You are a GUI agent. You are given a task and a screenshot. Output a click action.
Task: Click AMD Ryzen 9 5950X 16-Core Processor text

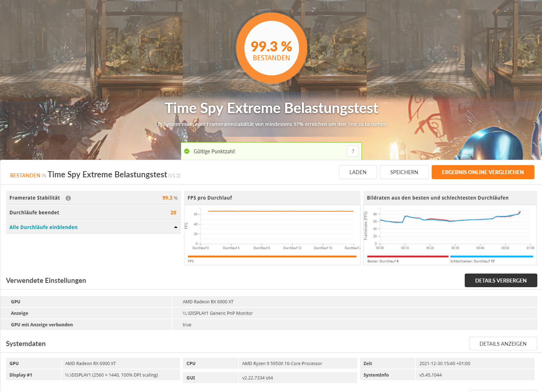tap(282, 364)
